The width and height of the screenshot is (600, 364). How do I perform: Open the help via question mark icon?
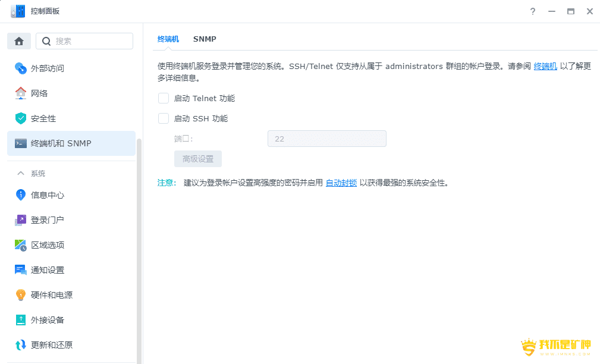pyautogui.click(x=532, y=11)
